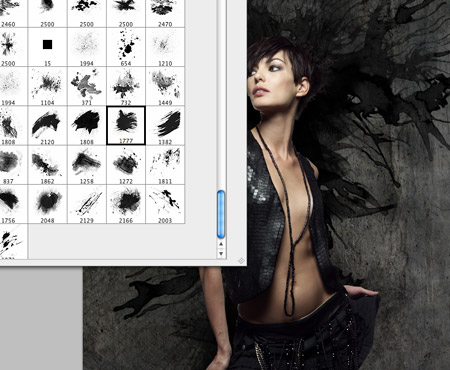Select the brush preset labeled 1449
Image resolution: width=450 pixels, height=370 pixels.
click(x=165, y=86)
